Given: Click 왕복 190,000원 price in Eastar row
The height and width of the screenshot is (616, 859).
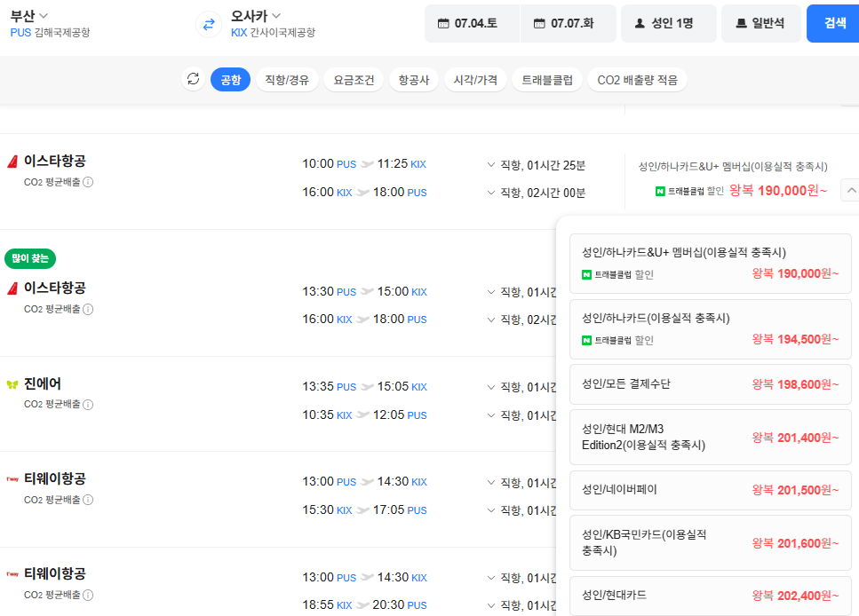Looking at the screenshot, I should point(778,190).
